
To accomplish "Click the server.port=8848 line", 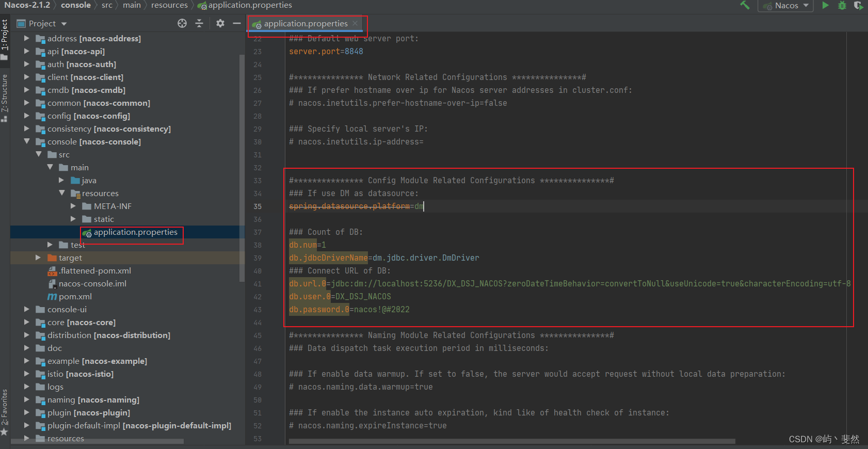I will pyautogui.click(x=326, y=51).
